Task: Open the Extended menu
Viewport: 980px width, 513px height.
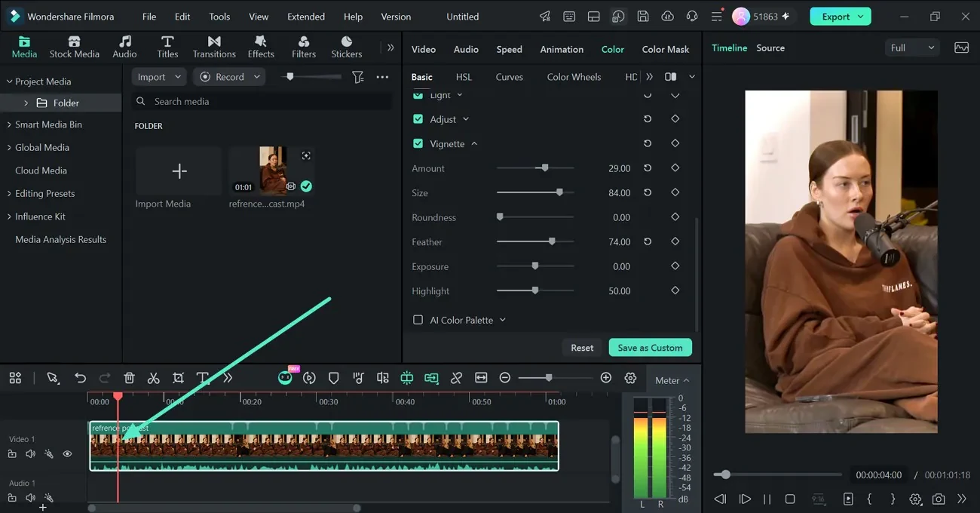Action: coord(306,17)
